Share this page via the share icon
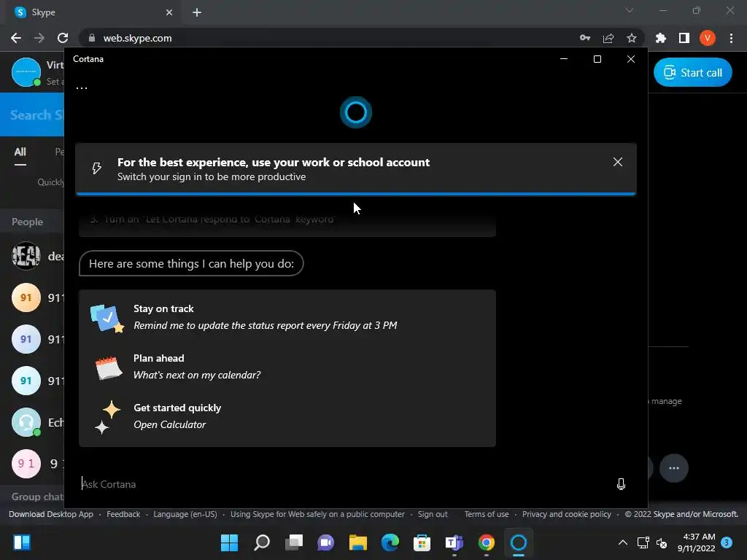 [x=608, y=38]
